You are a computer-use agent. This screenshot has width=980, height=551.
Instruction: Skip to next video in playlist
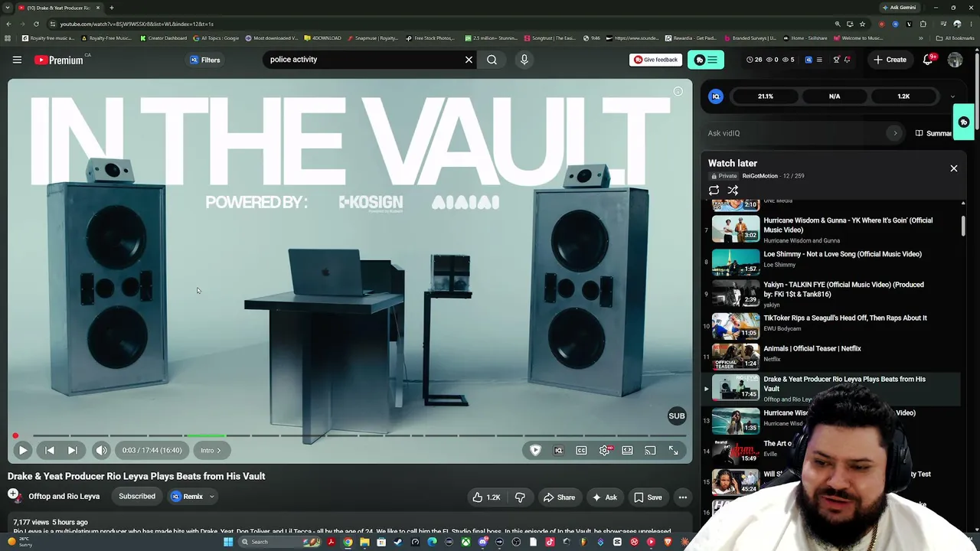pos(73,451)
